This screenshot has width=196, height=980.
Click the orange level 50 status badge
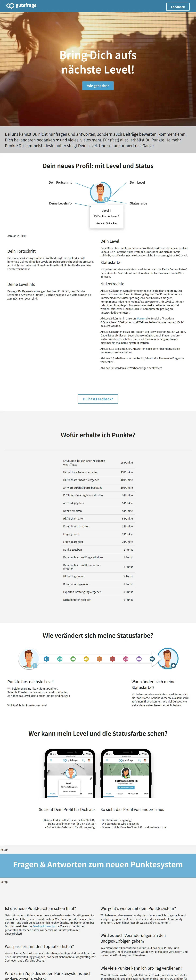[99, 659]
